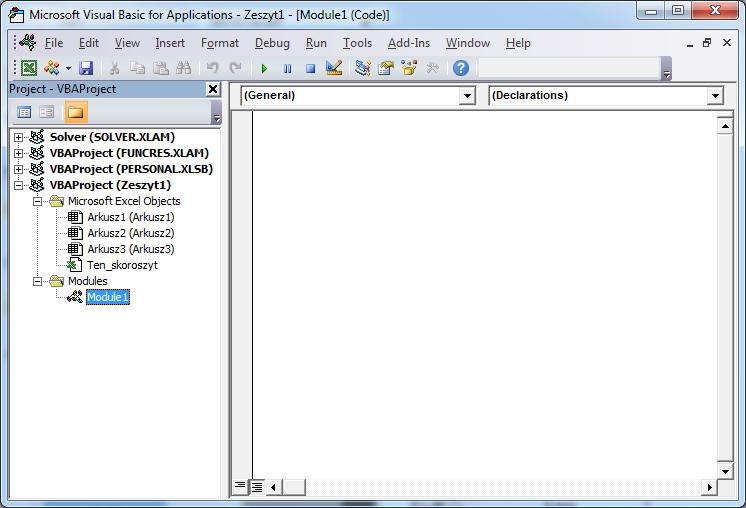Click the View Code icon in Project panel
Screen dimensions: 746x508
click(x=24, y=112)
